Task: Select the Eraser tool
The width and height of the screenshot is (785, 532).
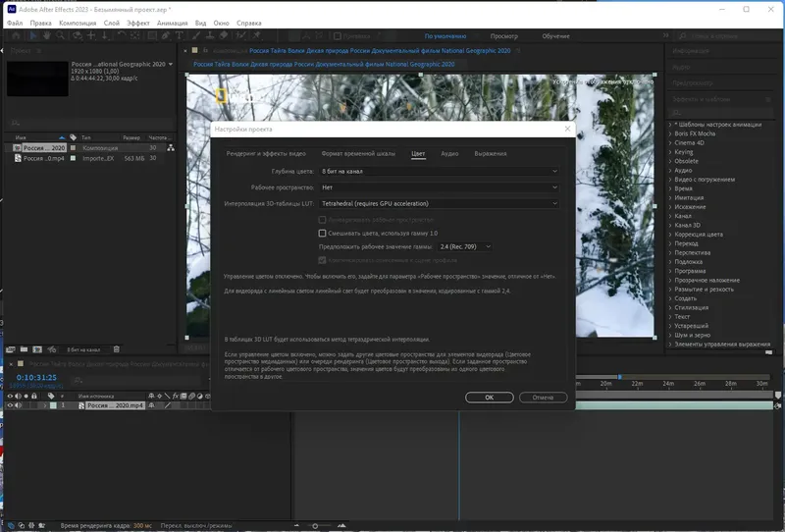Action: 224,35
